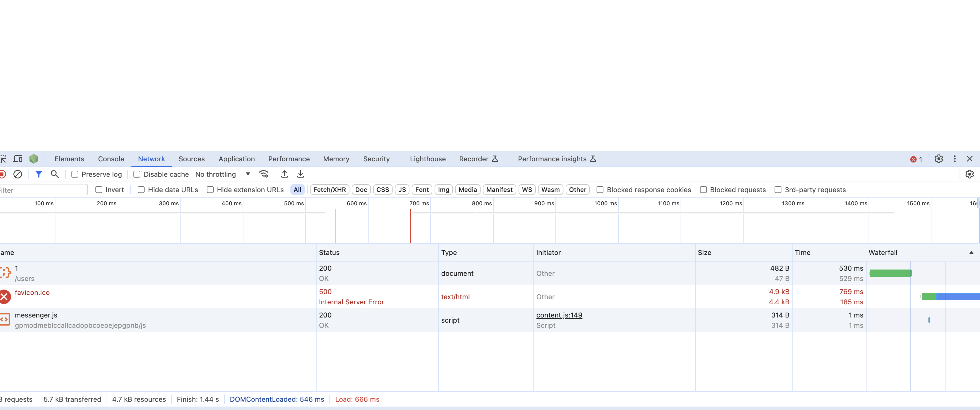Click the import HAR file upload icon
The image size is (980, 410).
[x=284, y=174]
